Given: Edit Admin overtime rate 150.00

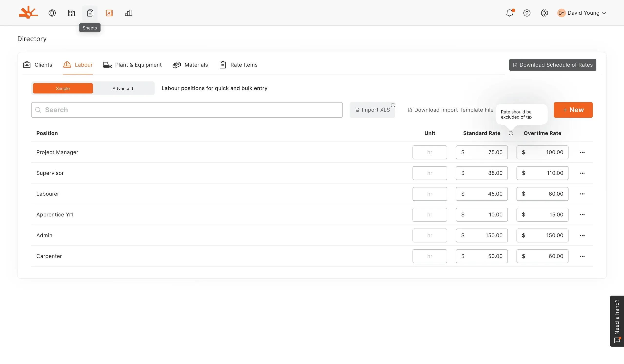Looking at the screenshot, I should click(x=542, y=235).
